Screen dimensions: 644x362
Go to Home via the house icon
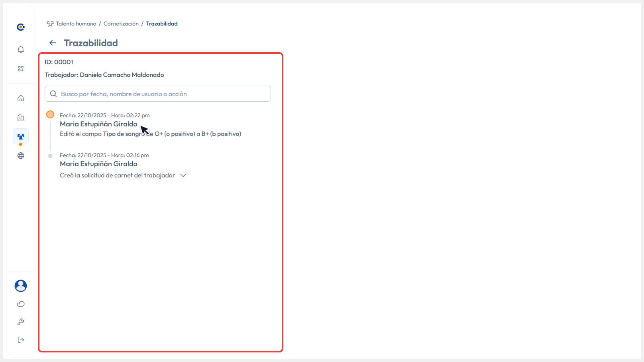click(20, 98)
